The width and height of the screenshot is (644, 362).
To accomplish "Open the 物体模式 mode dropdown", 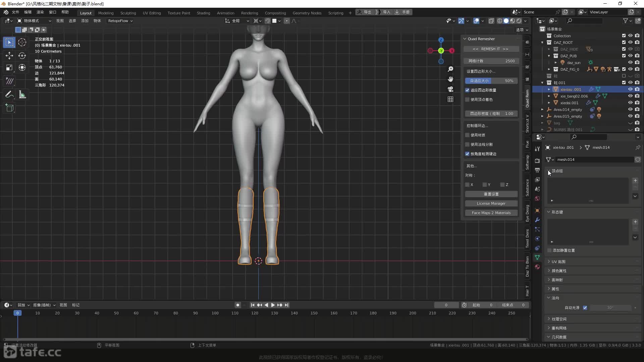I will click(34, 21).
